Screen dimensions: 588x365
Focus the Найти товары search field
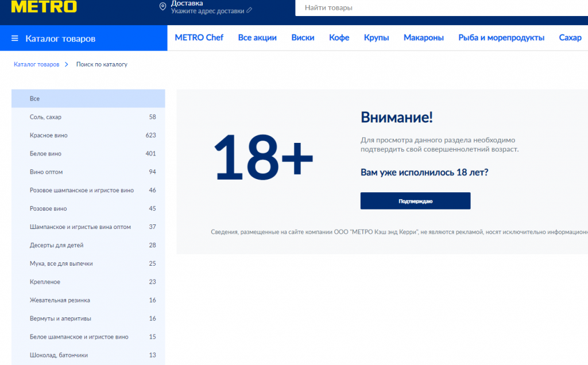(436, 8)
